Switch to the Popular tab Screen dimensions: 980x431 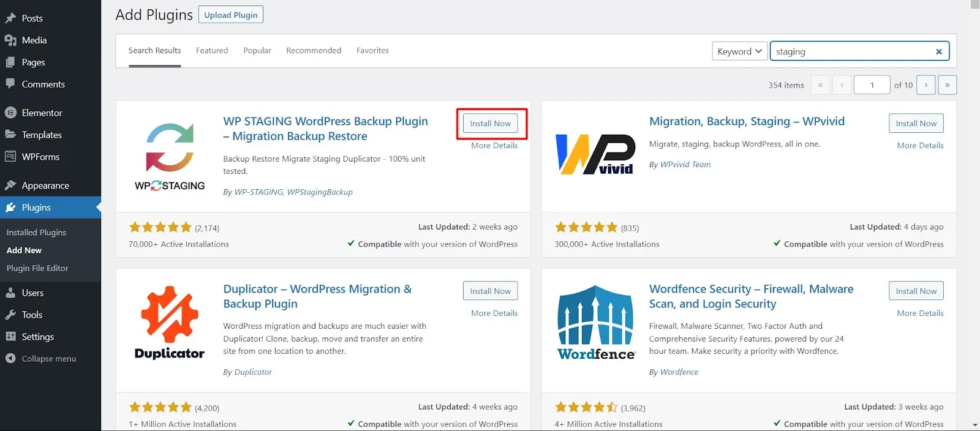point(257,51)
